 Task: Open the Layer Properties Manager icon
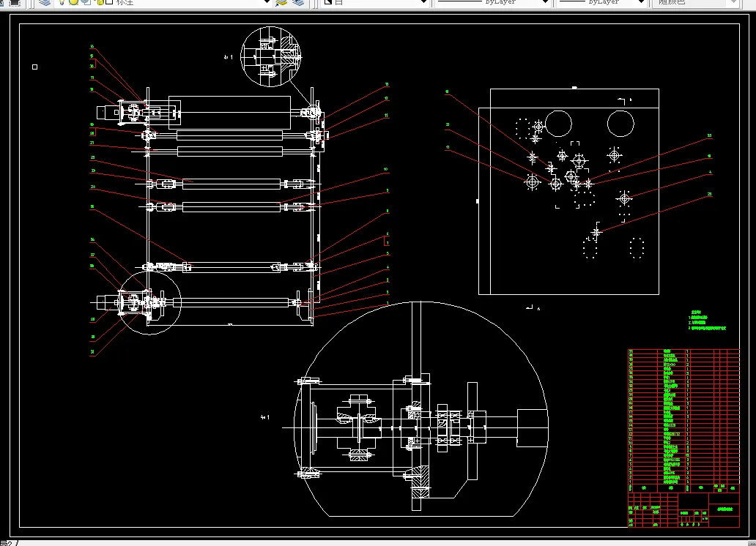coord(45,2)
